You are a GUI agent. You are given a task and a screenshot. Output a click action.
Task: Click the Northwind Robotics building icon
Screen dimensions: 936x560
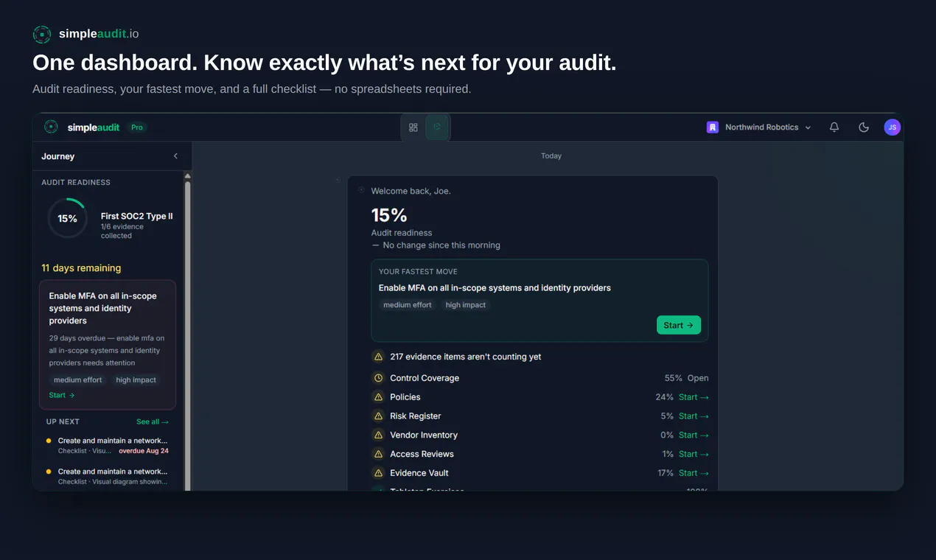tap(713, 127)
